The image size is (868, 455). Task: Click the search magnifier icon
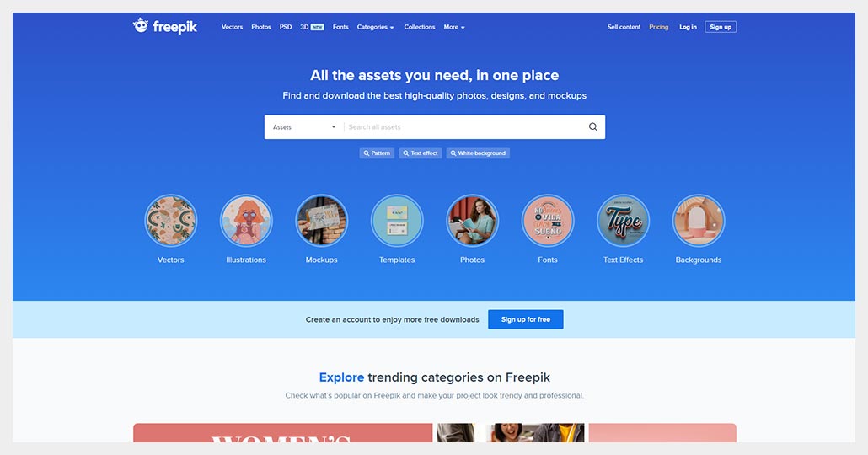(593, 126)
